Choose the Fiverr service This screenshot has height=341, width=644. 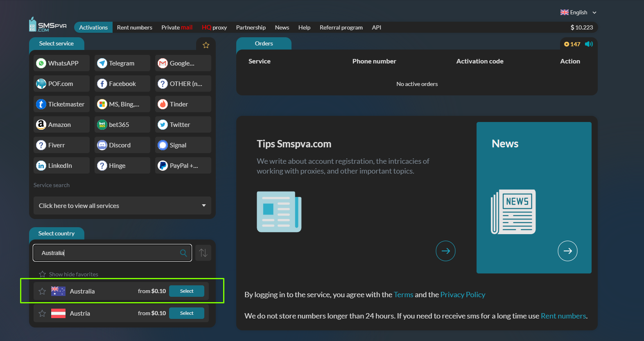coord(61,145)
